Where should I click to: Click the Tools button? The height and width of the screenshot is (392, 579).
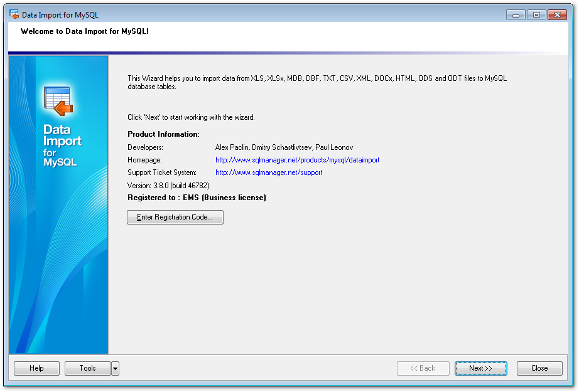tap(87, 368)
